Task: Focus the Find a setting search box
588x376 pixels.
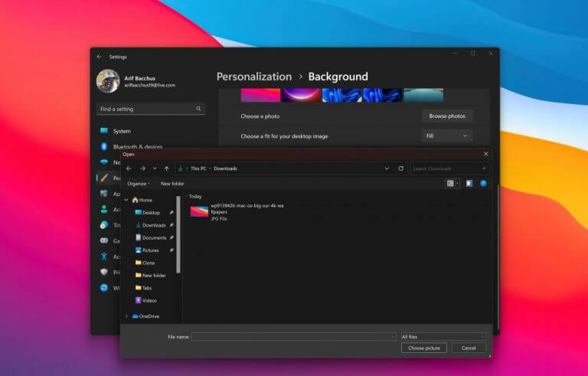Action: [151, 109]
